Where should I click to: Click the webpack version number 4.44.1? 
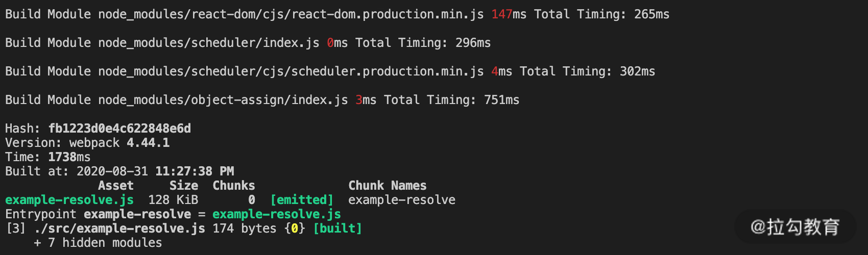(148, 143)
